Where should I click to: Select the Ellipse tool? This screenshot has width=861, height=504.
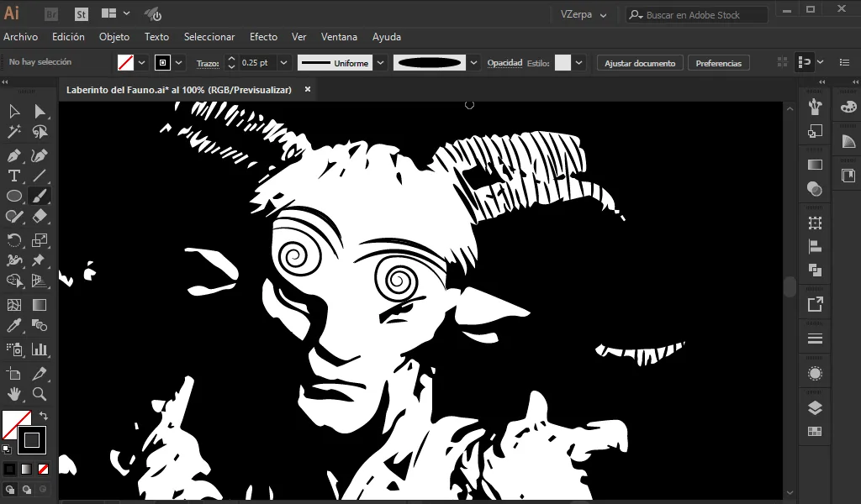[x=14, y=196]
